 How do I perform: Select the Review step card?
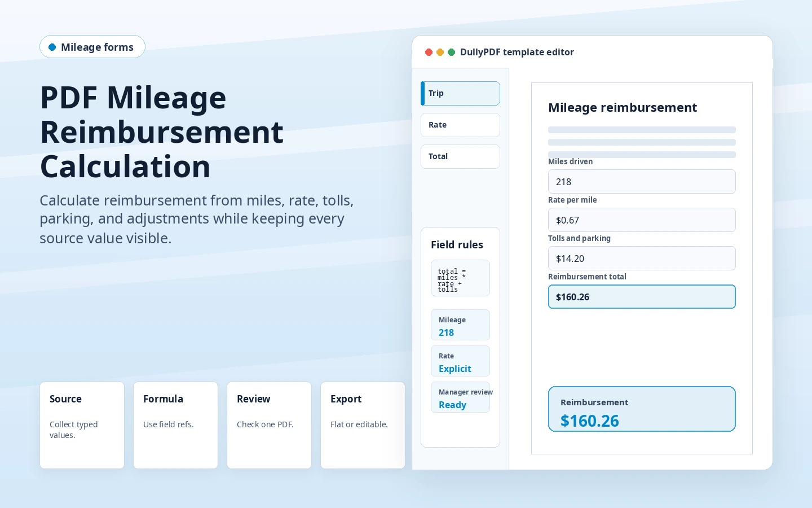pos(270,426)
